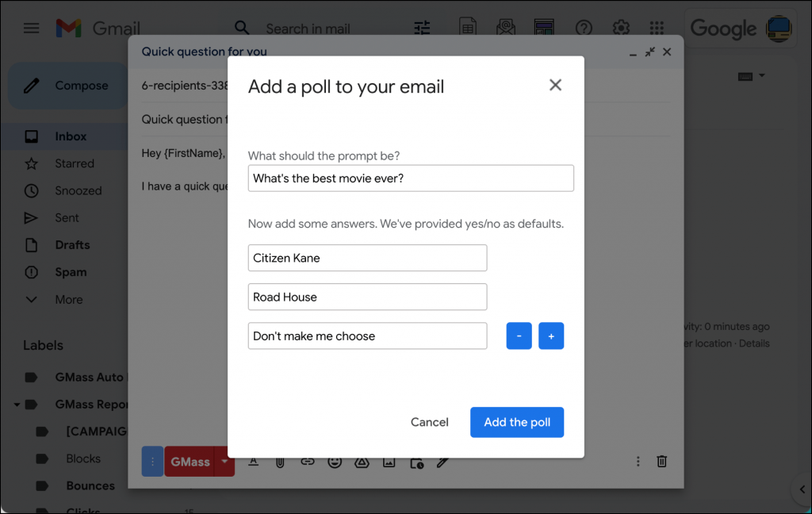Viewport: 812px width, 514px height.
Task: Open GMass search filter settings icon
Action: [422, 28]
